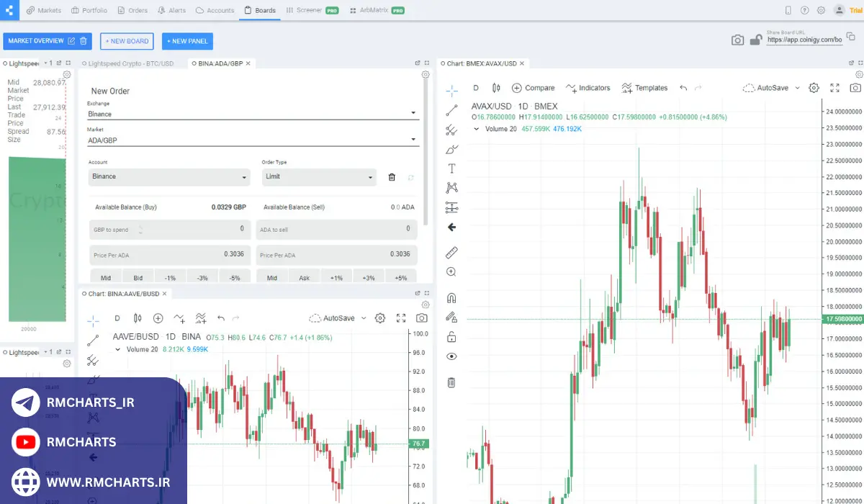Image resolution: width=864 pixels, height=504 pixels.
Task: Collapse the Volume 20 indicator legend
Action: 477,127
